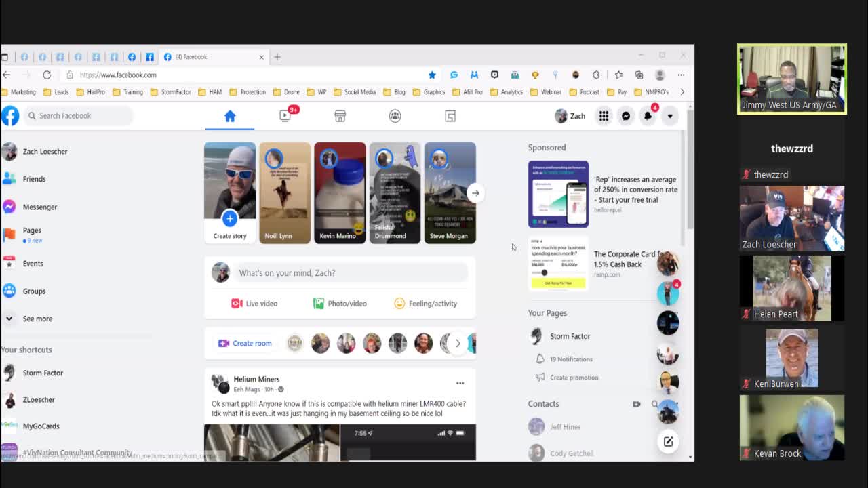Image resolution: width=868 pixels, height=488 pixels.
Task: Open Kevin Marino's story
Action: 340,192
